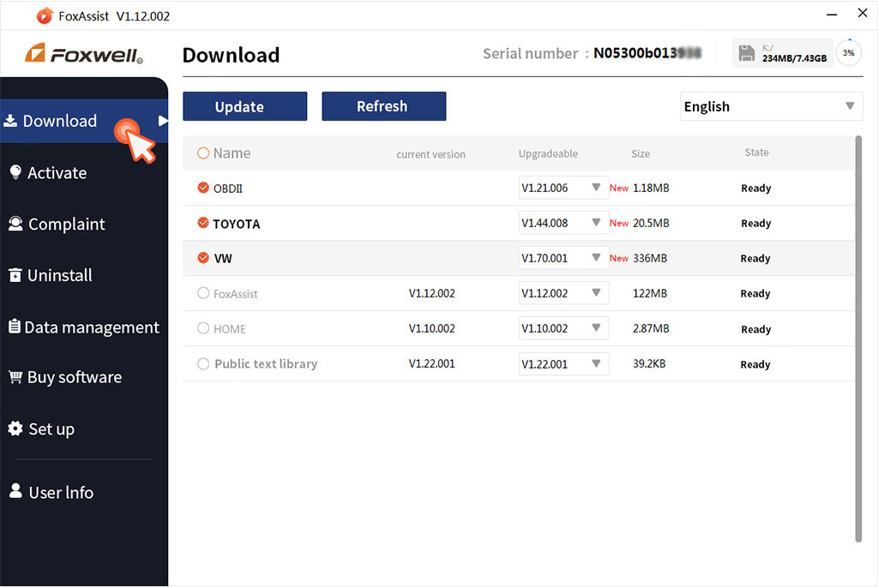Click the Complaint headset icon in sidebar

tap(15, 224)
